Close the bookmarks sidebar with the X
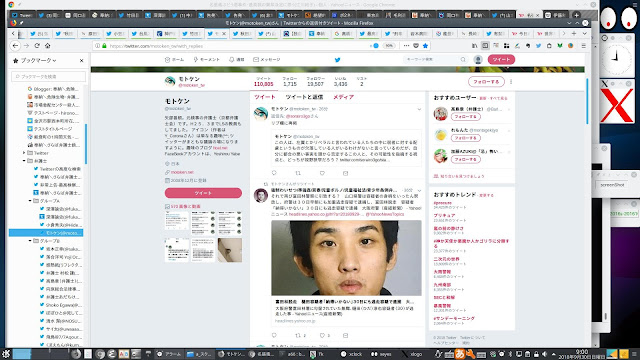 (x=81, y=60)
